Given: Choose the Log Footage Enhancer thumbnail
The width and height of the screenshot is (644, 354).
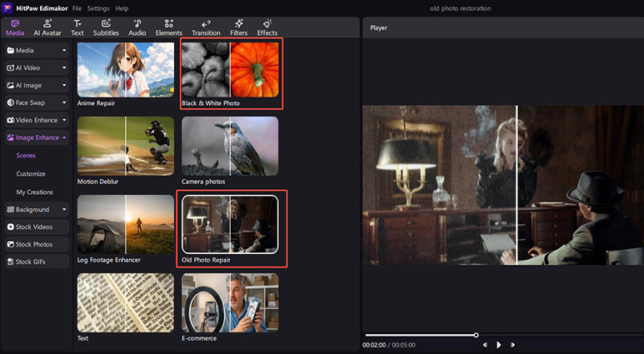Looking at the screenshot, I should pyautogui.click(x=126, y=224).
